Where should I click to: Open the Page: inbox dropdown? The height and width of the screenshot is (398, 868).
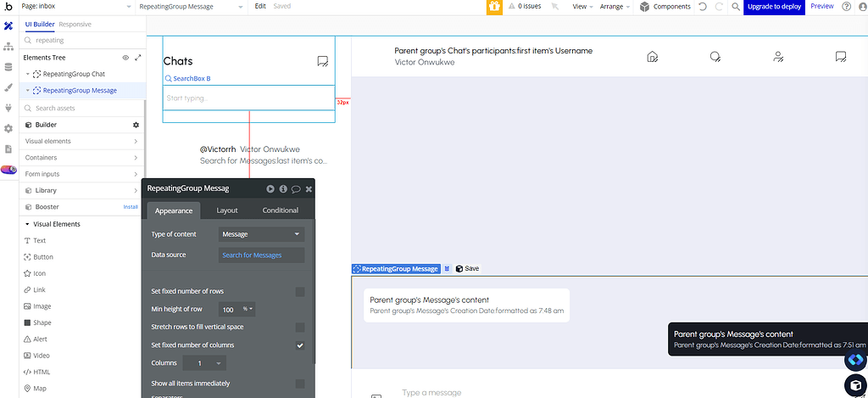76,7
